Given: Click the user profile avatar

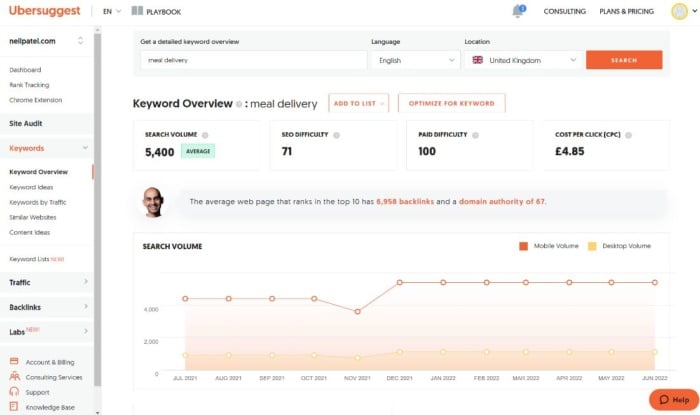Looking at the screenshot, I should point(679,11).
